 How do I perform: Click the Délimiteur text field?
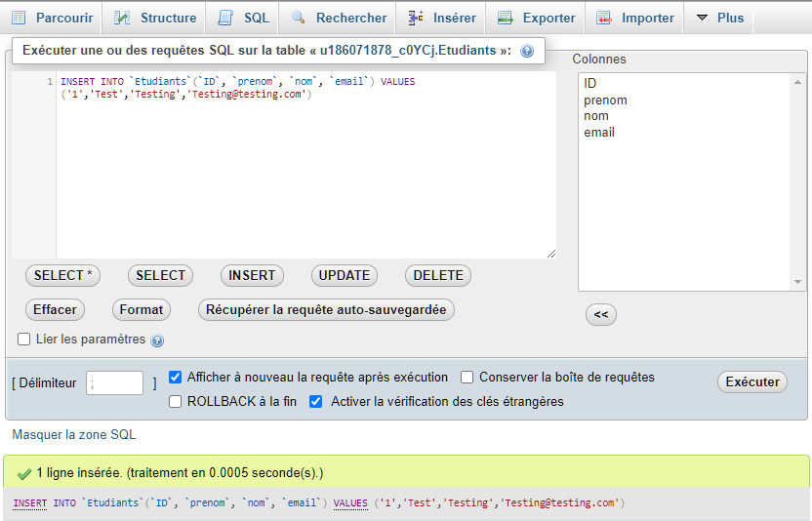pyautogui.click(x=114, y=383)
